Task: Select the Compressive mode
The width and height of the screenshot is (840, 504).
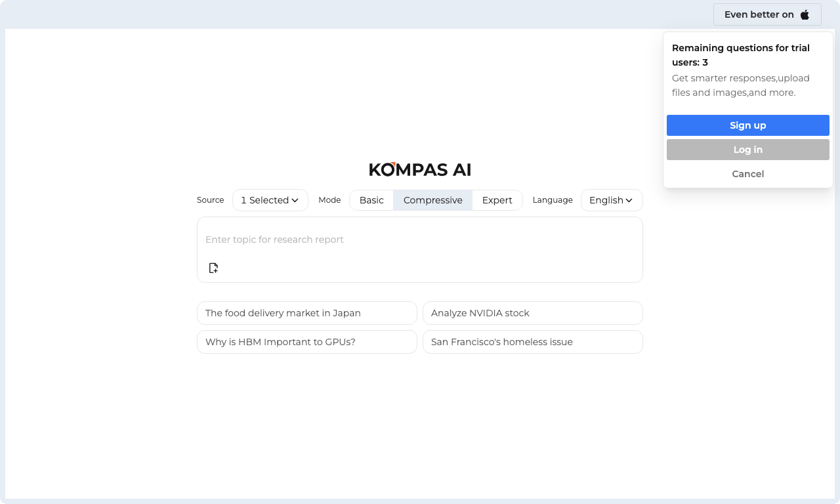Action: 433,200
